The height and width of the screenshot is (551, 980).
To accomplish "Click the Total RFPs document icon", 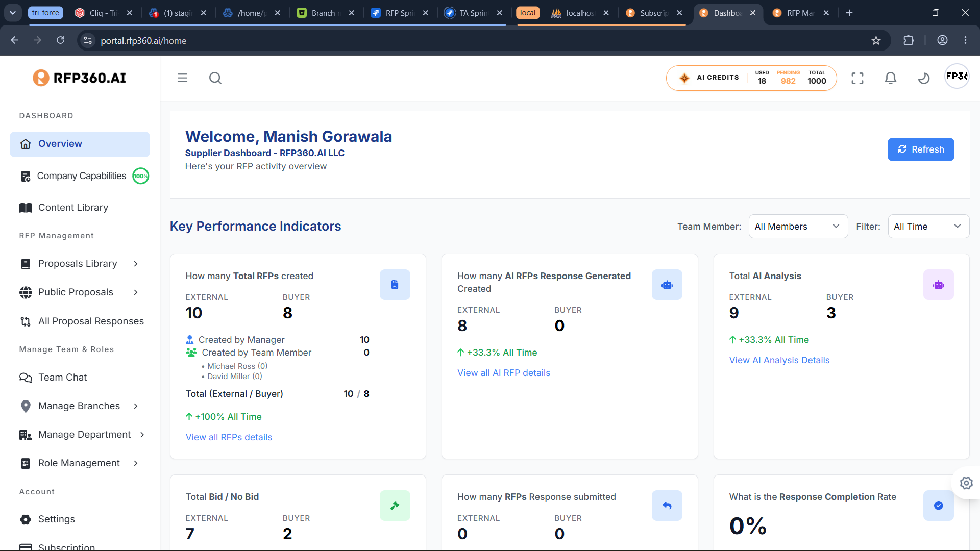I will pos(395,285).
